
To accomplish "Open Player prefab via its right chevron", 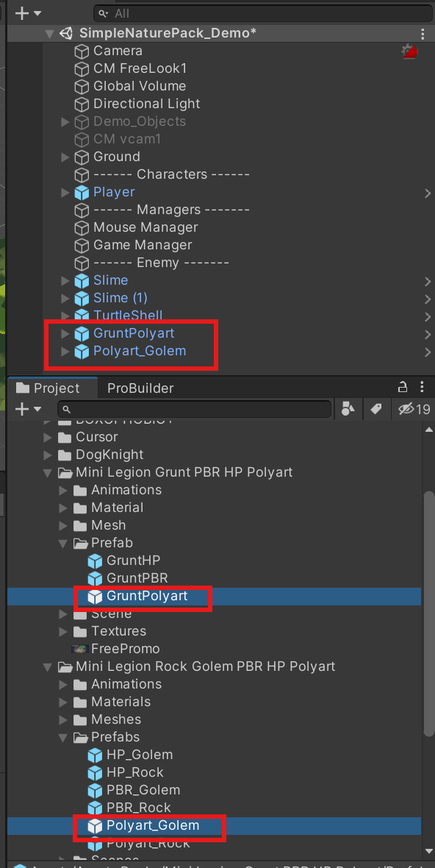I will [x=427, y=193].
